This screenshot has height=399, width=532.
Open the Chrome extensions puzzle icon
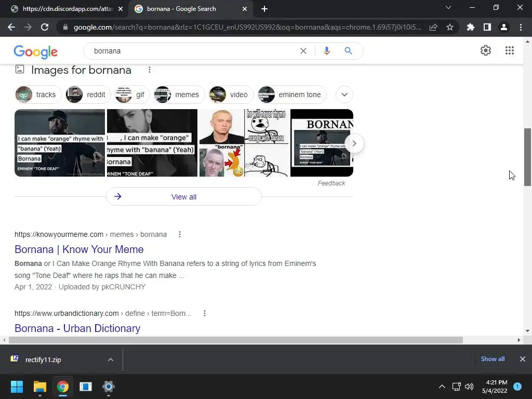[x=471, y=27]
